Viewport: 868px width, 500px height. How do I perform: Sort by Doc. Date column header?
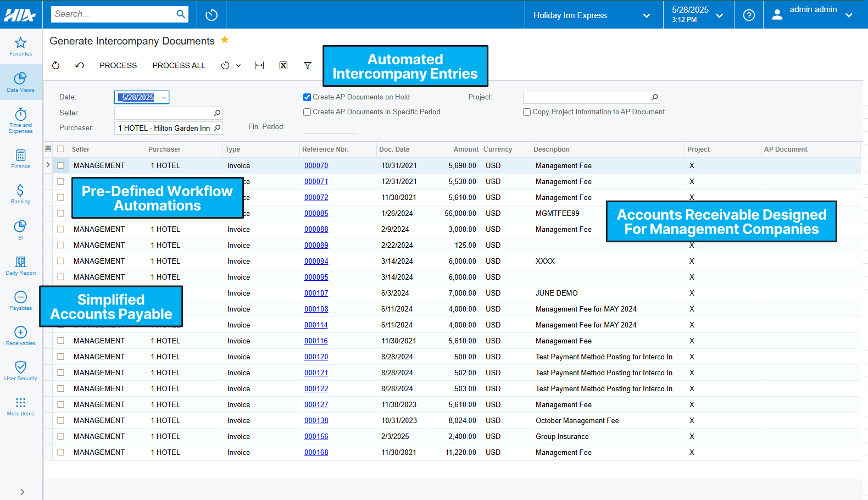coord(394,149)
